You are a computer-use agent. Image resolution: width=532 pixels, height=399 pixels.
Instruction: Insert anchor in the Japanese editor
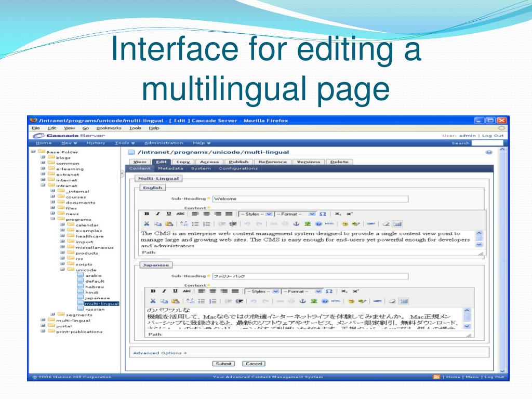point(303,301)
